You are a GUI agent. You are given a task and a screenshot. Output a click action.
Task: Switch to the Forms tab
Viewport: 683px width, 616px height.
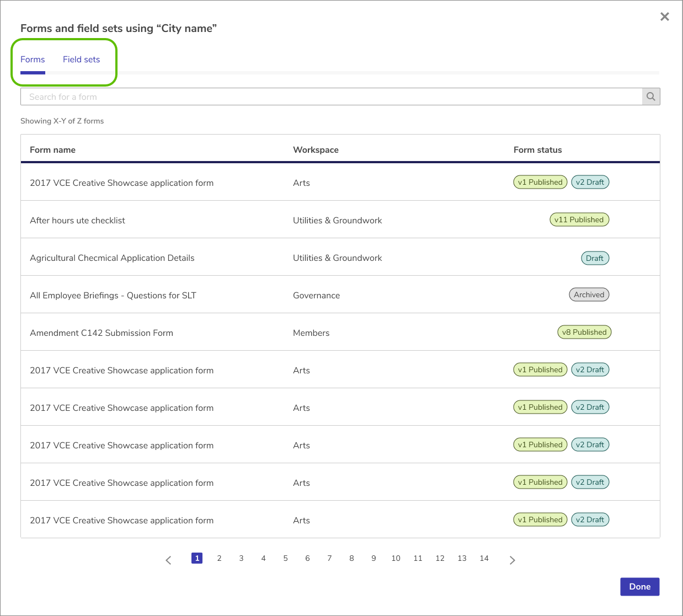click(33, 60)
